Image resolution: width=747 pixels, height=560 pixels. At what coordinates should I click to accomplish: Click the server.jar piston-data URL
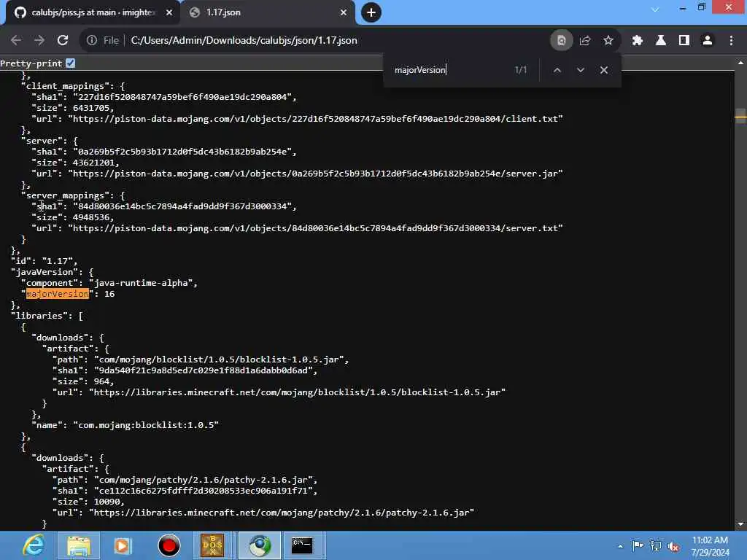point(315,174)
